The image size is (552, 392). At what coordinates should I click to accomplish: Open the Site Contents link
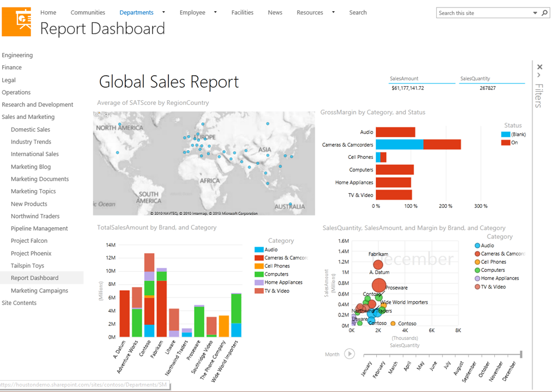coord(19,303)
